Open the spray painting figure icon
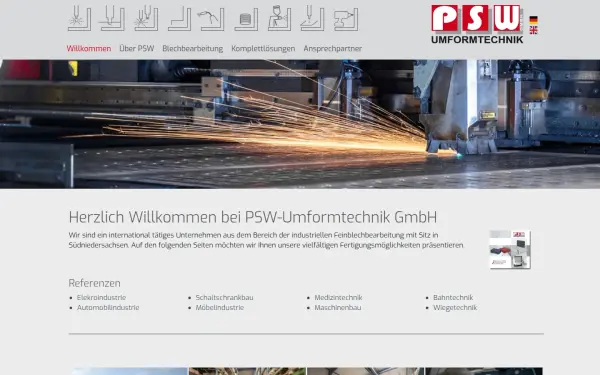The width and height of the screenshot is (600, 375). point(279,18)
